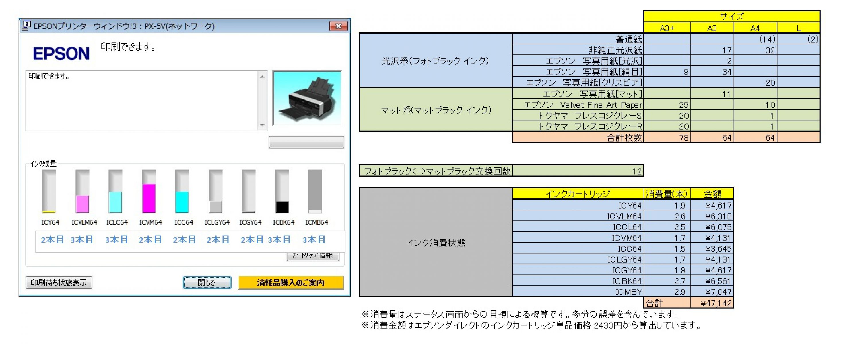The width and height of the screenshot is (868, 344).
Task: Close the EPSON printer window
Action: point(338,26)
